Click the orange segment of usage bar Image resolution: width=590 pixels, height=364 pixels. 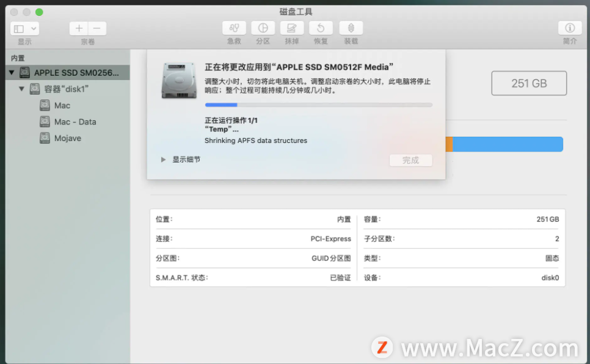449,144
